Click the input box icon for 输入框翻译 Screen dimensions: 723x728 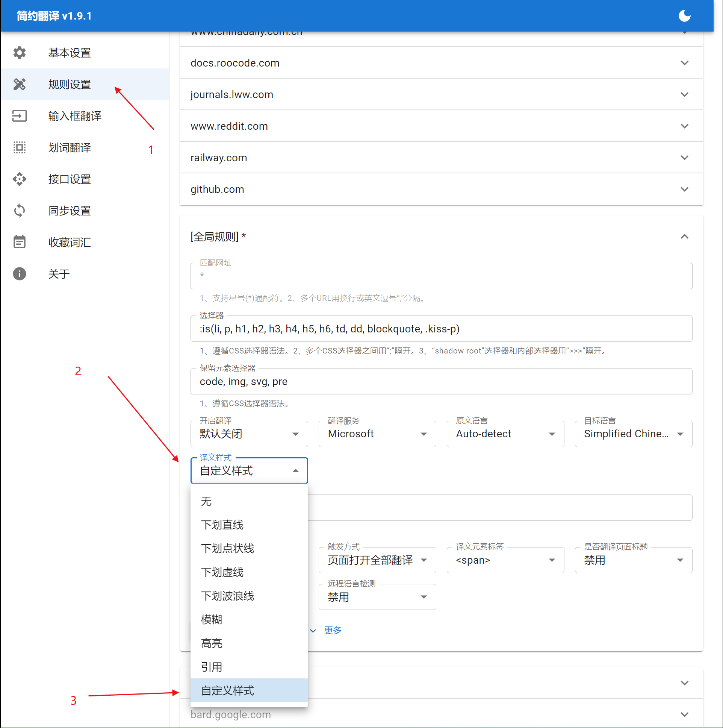pos(20,116)
